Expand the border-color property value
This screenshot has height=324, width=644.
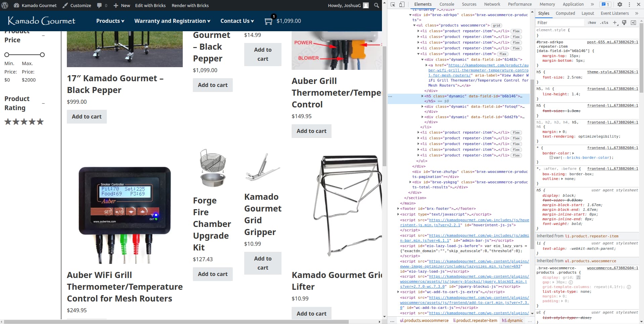(573, 153)
